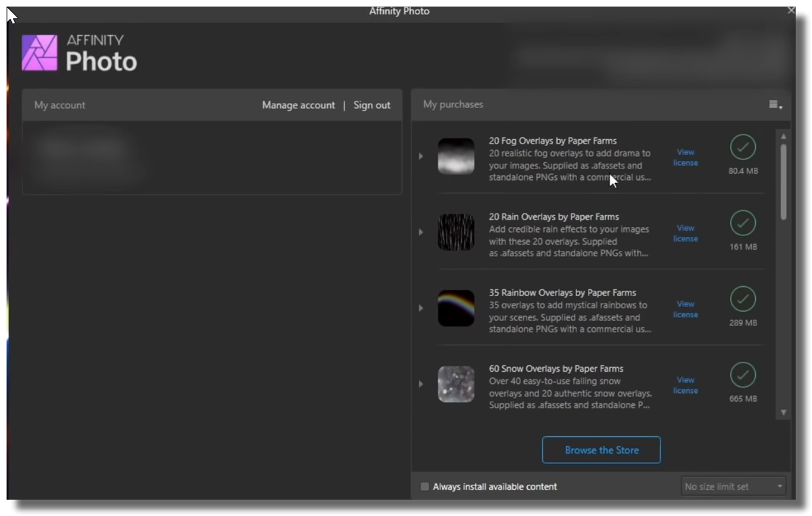Select the 35 Rainbow Overlays by Paper Farms title
The height and width of the screenshot is (516, 812).
562,292
